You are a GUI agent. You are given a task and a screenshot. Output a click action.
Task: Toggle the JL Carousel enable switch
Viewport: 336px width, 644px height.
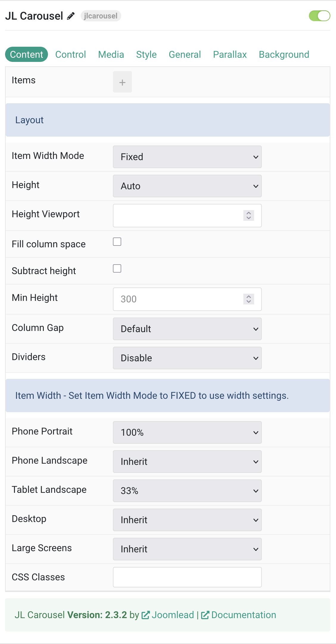coord(320,16)
